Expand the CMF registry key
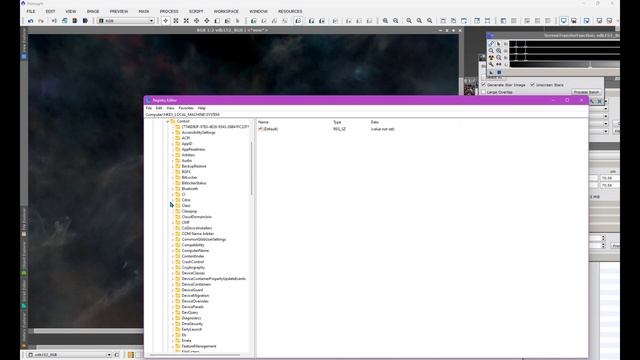Viewport: 640px width, 360px height. (x=173, y=222)
